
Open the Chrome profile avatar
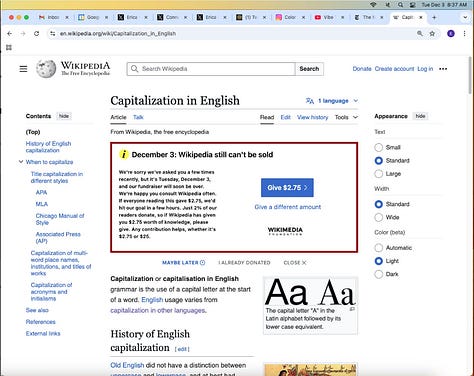451,34
